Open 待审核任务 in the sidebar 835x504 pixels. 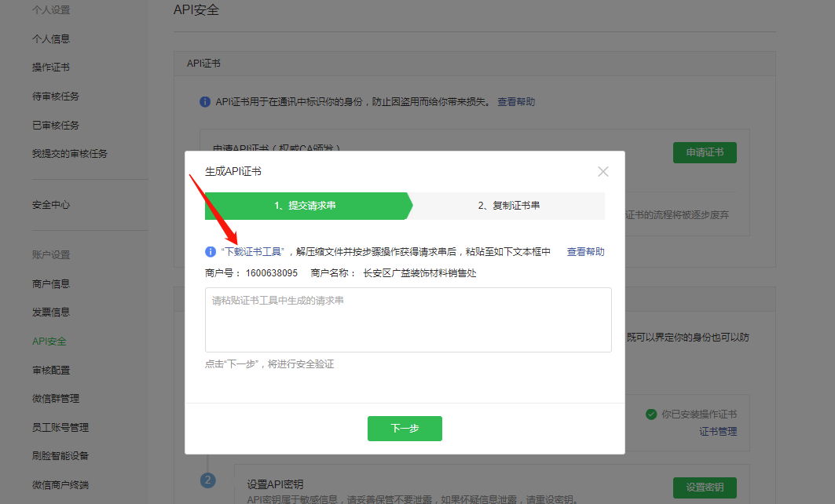pyautogui.click(x=56, y=97)
